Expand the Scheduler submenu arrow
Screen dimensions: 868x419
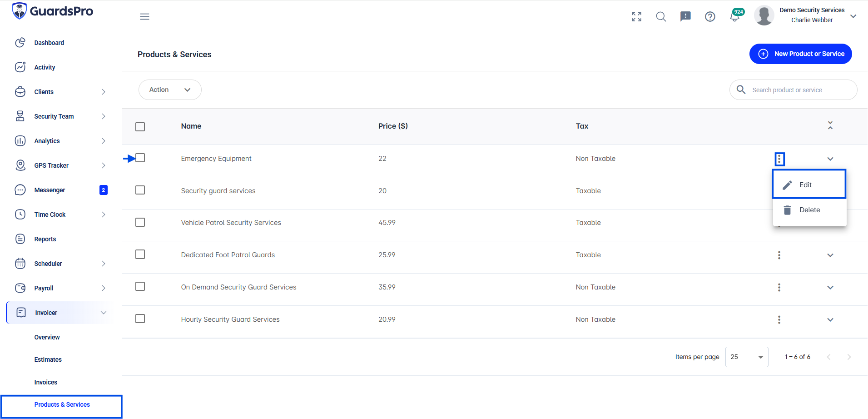click(x=104, y=264)
